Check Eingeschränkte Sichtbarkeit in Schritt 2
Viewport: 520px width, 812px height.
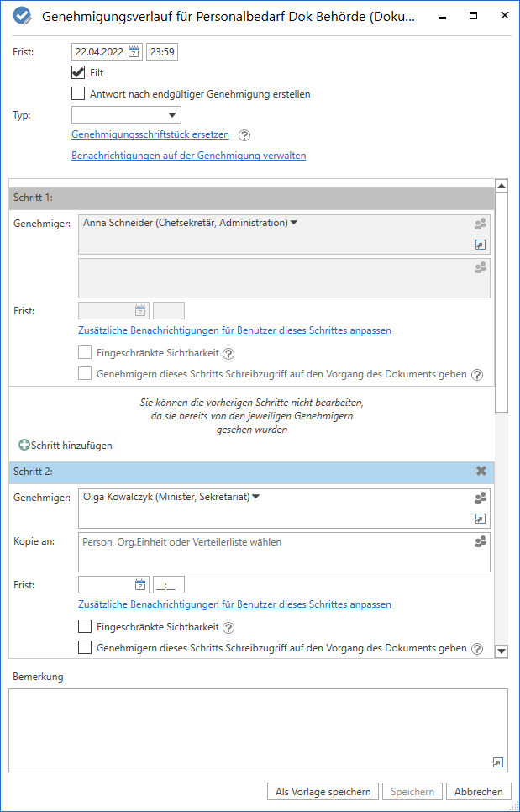[85, 626]
